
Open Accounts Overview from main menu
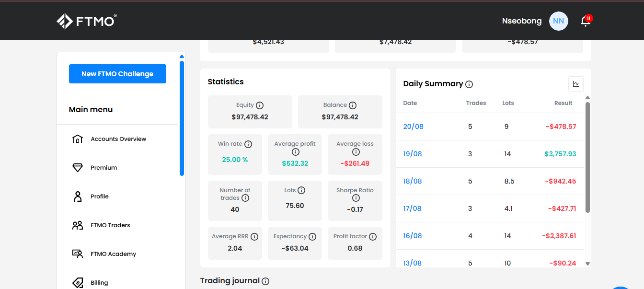[x=118, y=139]
